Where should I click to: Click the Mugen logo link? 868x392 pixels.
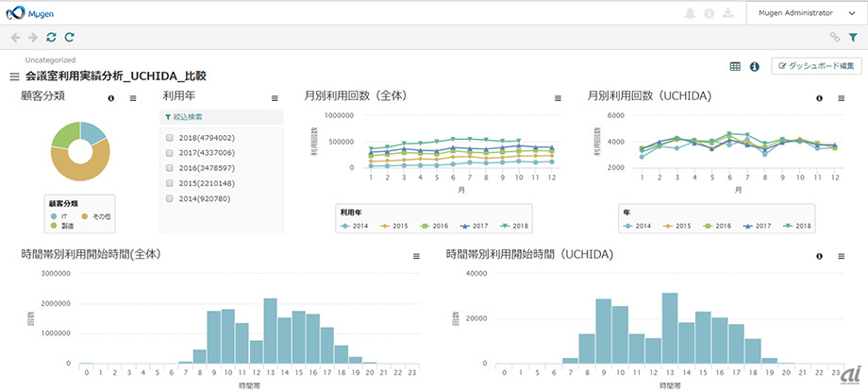point(32,13)
